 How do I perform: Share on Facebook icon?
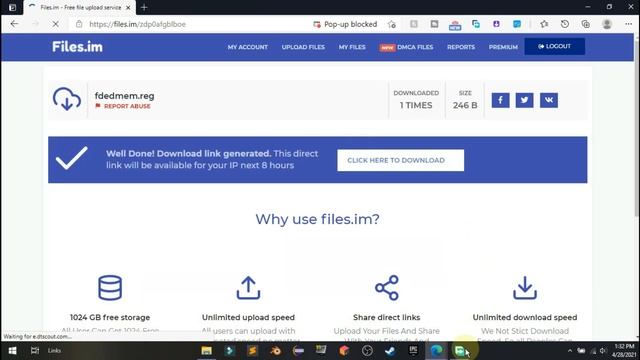[500, 100]
